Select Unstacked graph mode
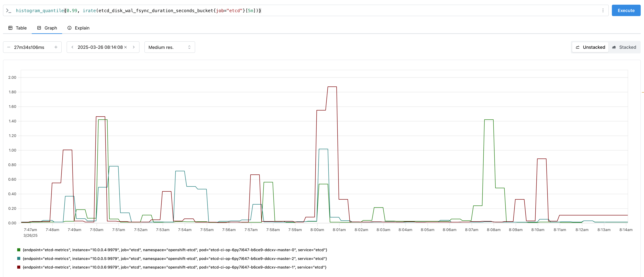The image size is (644, 277). (x=590, y=47)
